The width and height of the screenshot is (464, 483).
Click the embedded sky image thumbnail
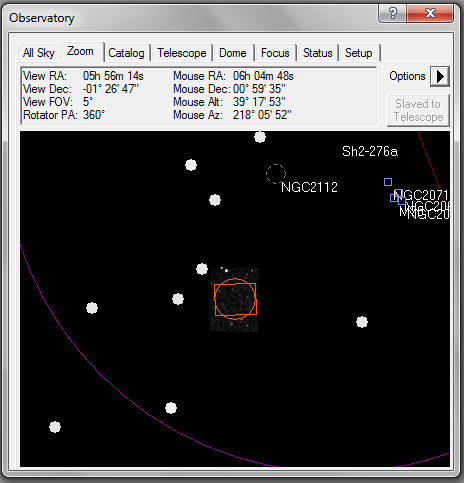(234, 299)
